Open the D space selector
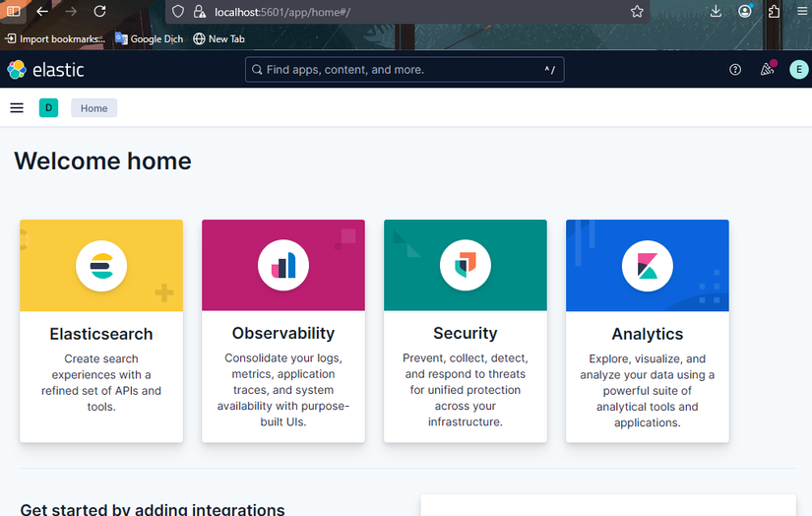812x516 pixels. [x=48, y=107]
